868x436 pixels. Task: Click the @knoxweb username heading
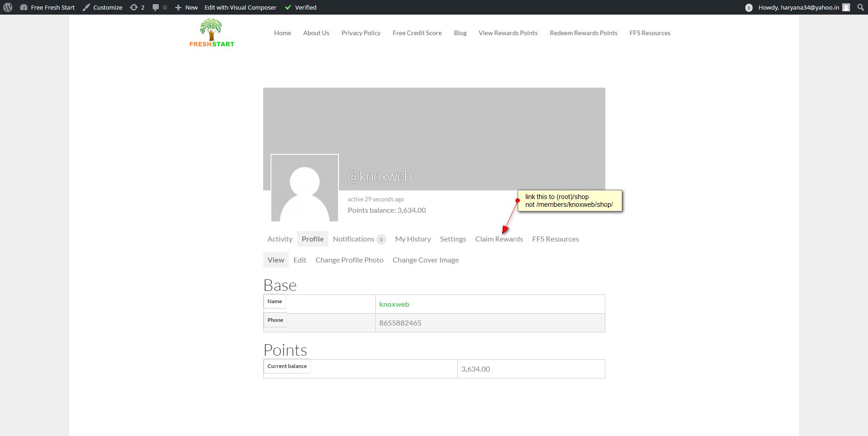(x=379, y=176)
